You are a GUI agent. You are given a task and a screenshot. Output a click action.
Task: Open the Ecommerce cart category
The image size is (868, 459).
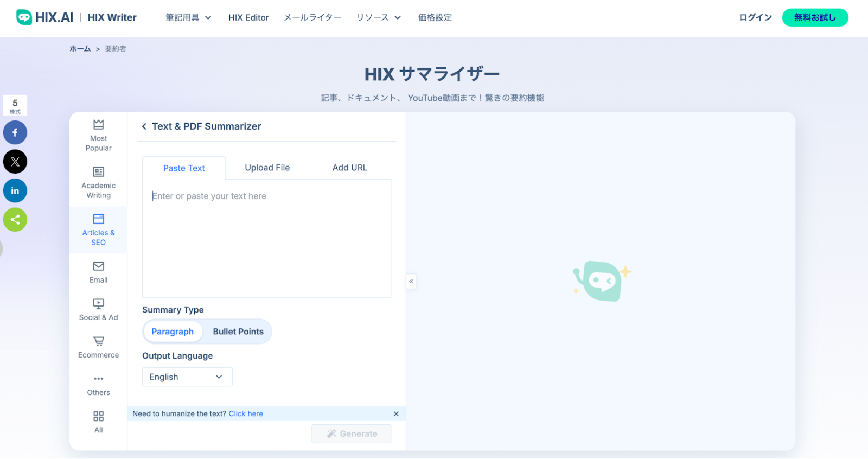98,341
